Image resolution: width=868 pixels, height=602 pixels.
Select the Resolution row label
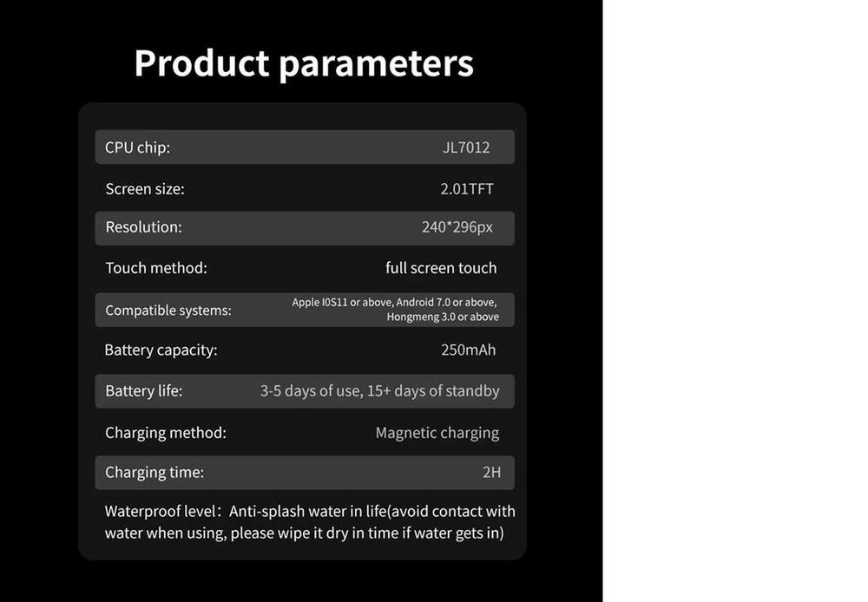click(144, 227)
